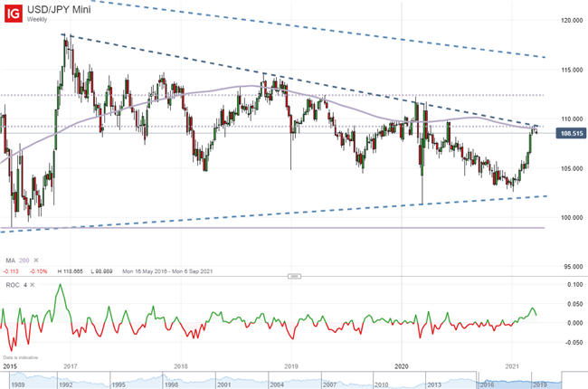Screen dimensions: 588x389
Task: Change the Weekly timeframe label
Action: pos(37,19)
